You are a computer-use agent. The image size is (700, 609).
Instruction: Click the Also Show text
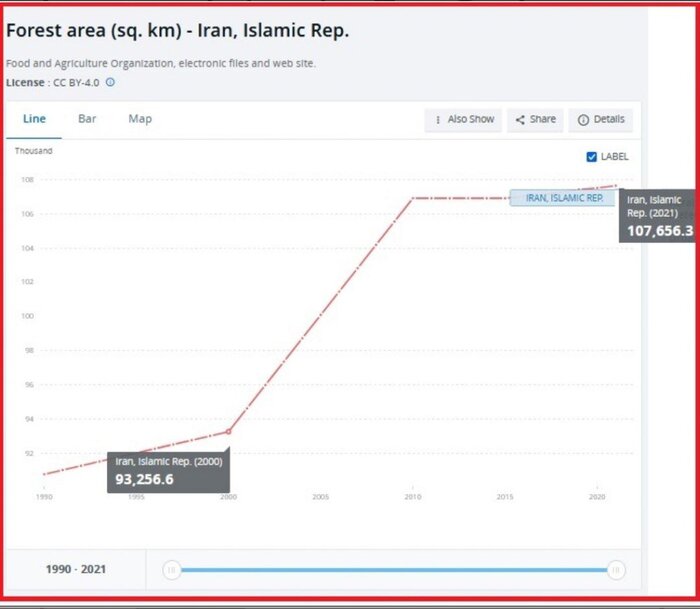coord(470,120)
